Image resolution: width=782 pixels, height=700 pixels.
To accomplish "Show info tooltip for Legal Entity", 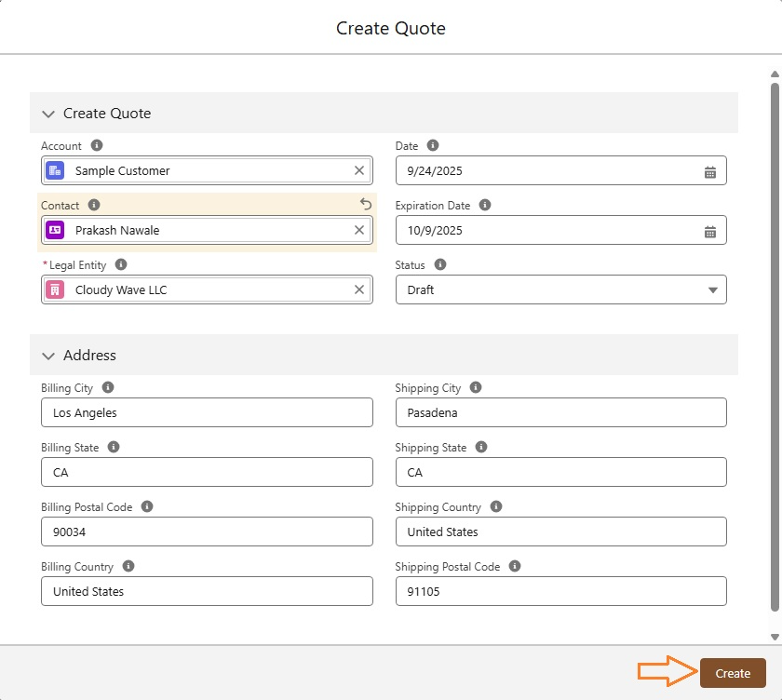I will coord(121,265).
